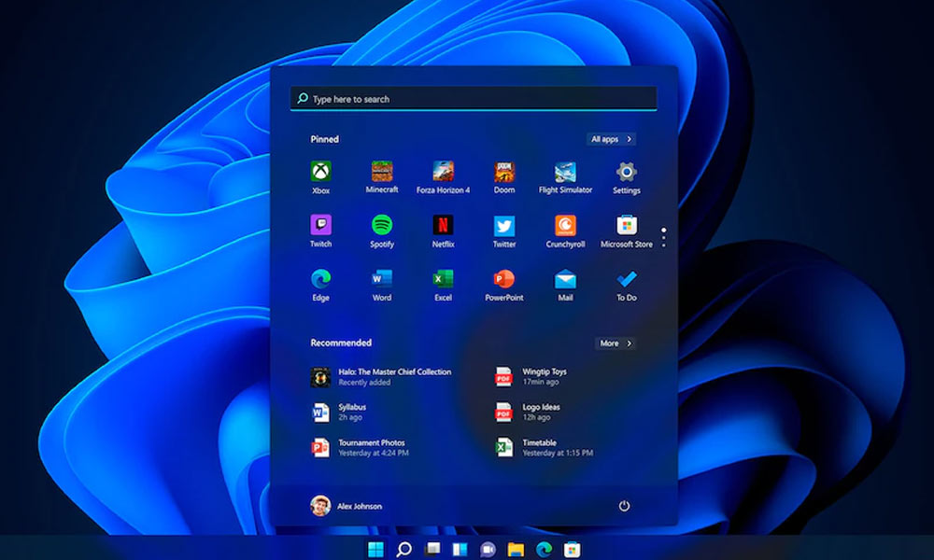Launch Netflix
The image size is (934, 560).
(x=443, y=231)
